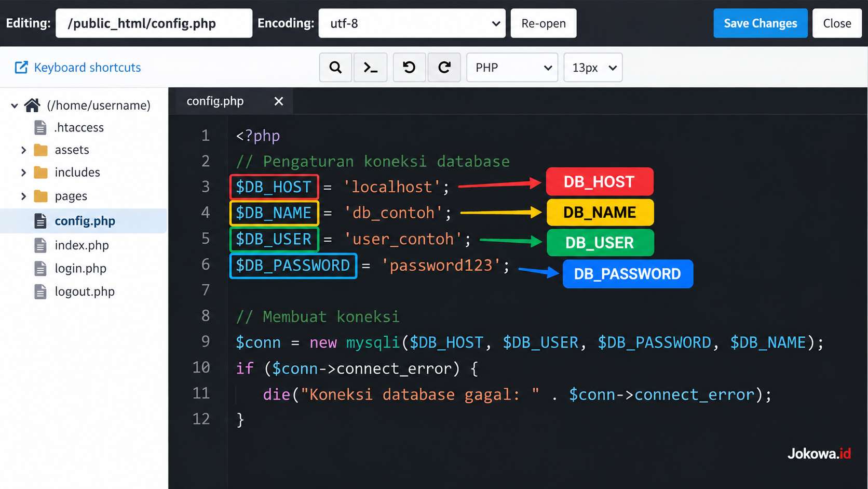
Task: Select config.php in the file tree
Action: [x=84, y=221]
